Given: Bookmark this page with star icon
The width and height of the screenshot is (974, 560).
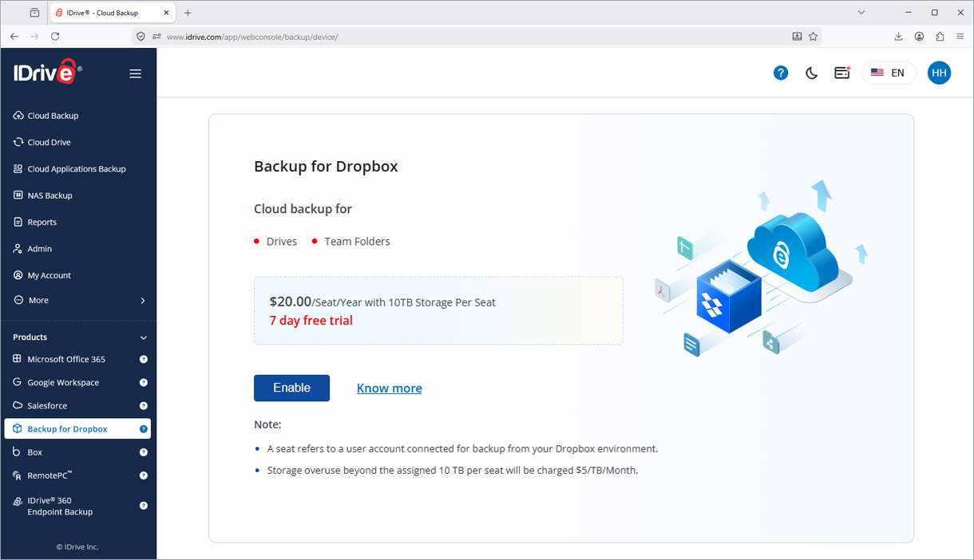Looking at the screenshot, I should [813, 37].
